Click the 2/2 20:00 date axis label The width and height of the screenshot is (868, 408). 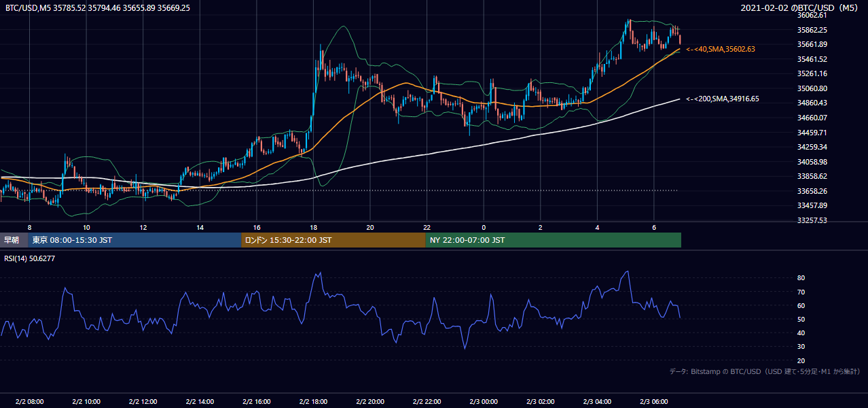pyautogui.click(x=369, y=402)
